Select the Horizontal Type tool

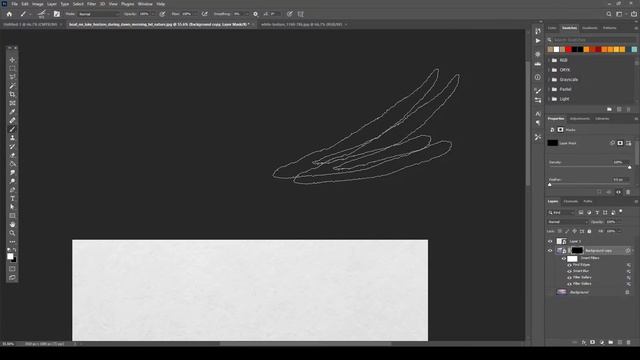point(12,198)
